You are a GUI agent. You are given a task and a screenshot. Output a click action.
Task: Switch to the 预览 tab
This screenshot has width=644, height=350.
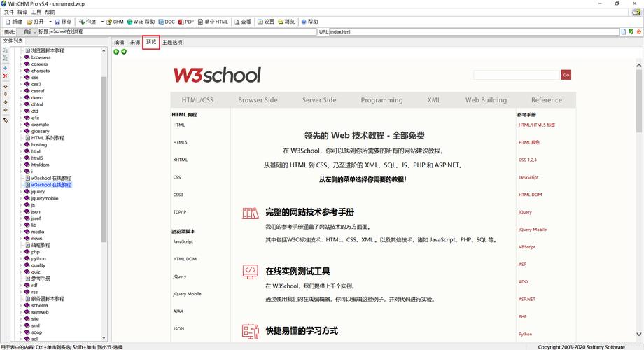[x=151, y=42]
